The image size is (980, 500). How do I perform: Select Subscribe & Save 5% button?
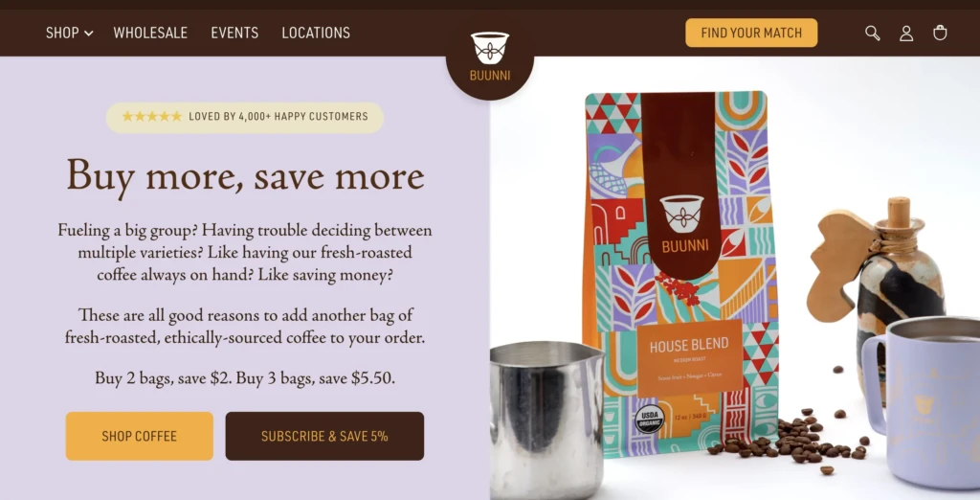pyautogui.click(x=324, y=436)
